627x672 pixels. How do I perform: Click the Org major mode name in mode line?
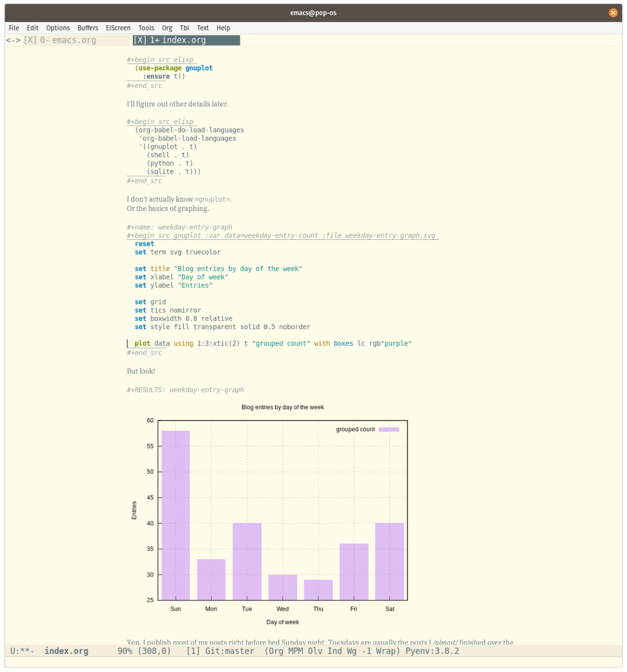pos(276,651)
